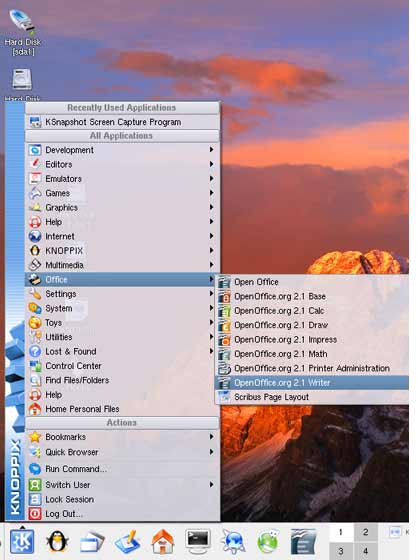Click the Development category icon
The image size is (420, 560).
point(35,150)
